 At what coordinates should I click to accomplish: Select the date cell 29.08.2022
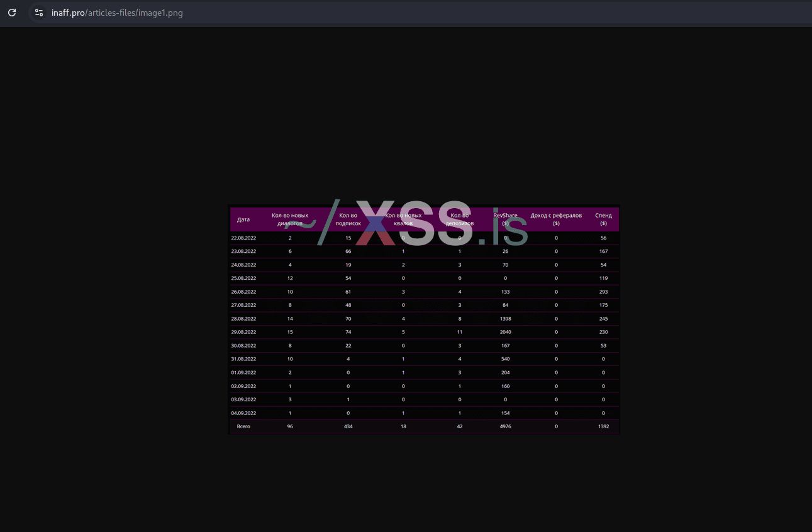pyautogui.click(x=243, y=333)
